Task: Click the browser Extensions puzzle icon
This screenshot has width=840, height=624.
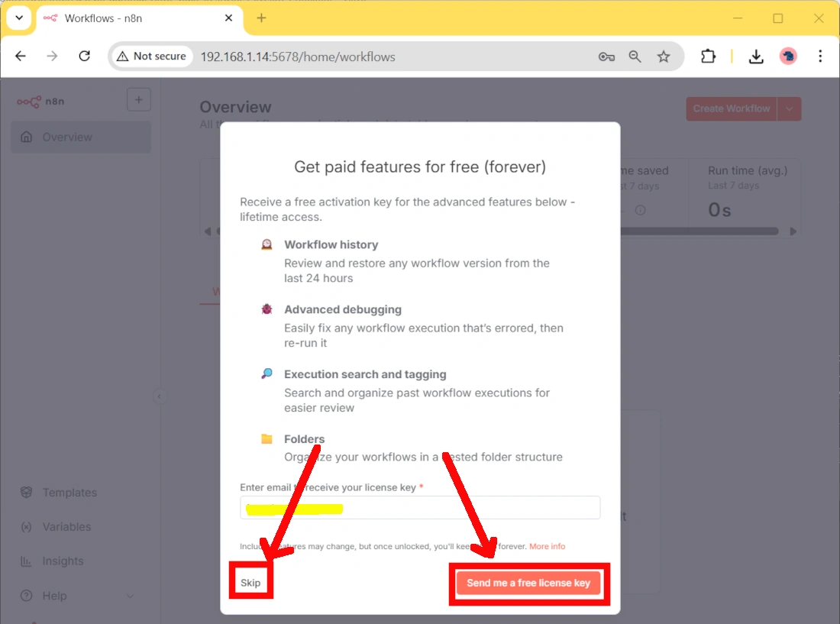Action: pyautogui.click(x=708, y=56)
